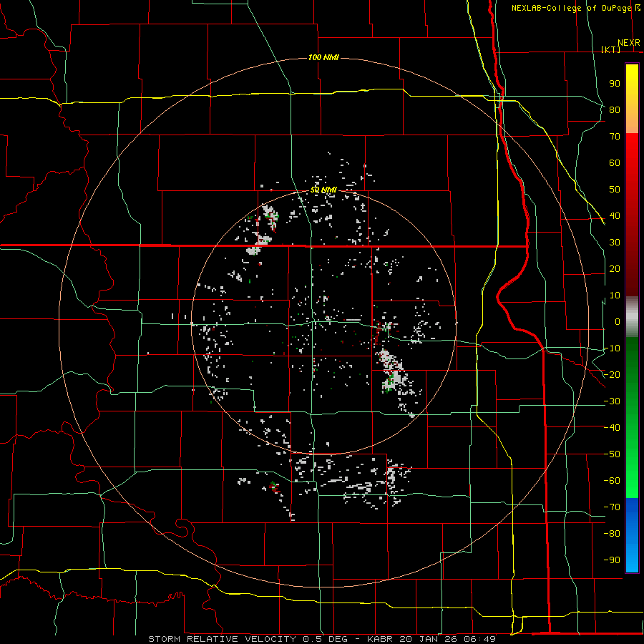Click the -90 value on the velocity scale
Screen dimensions: 644x644
(x=612, y=560)
